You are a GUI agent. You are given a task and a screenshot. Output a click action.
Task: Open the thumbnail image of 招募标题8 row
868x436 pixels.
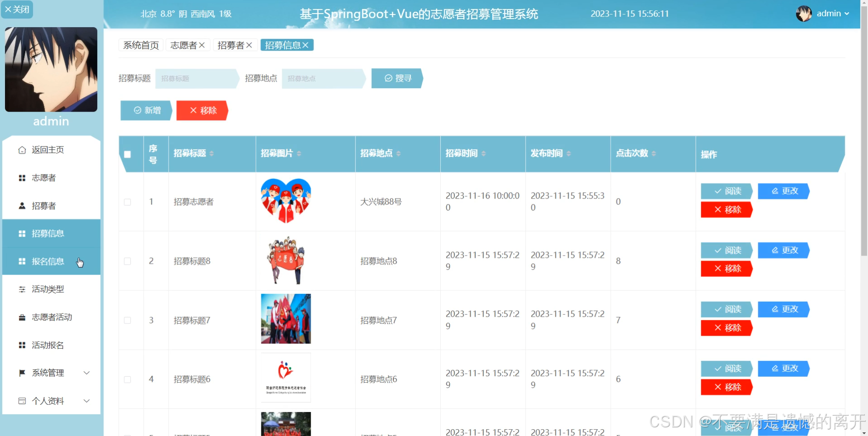click(x=286, y=261)
